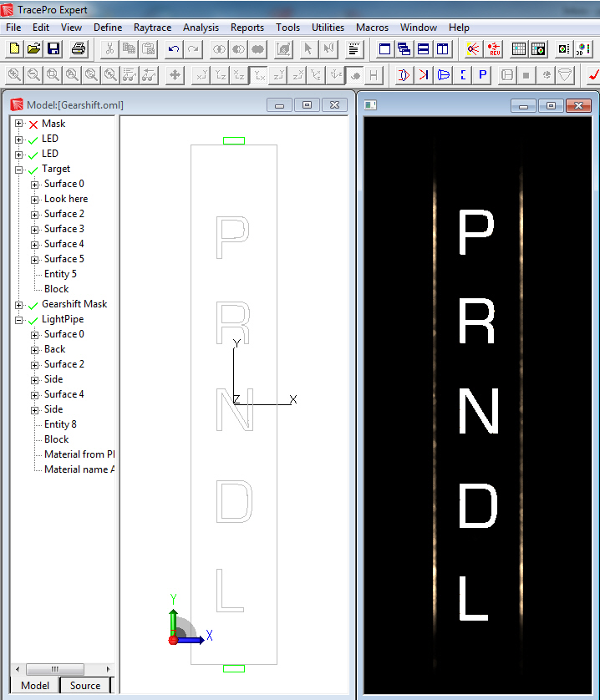This screenshot has height=700, width=600.
Task: Click the Zoom Out magnifier icon
Action: (33, 75)
